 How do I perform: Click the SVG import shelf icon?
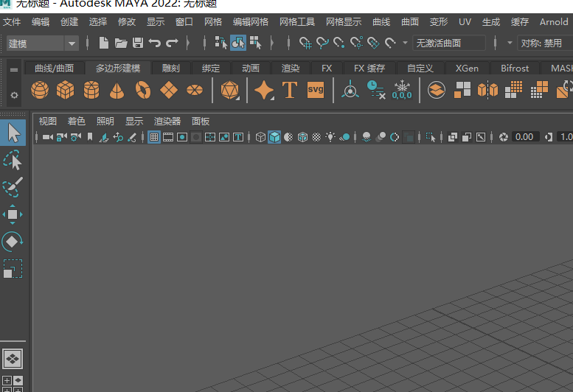pyautogui.click(x=316, y=91)
